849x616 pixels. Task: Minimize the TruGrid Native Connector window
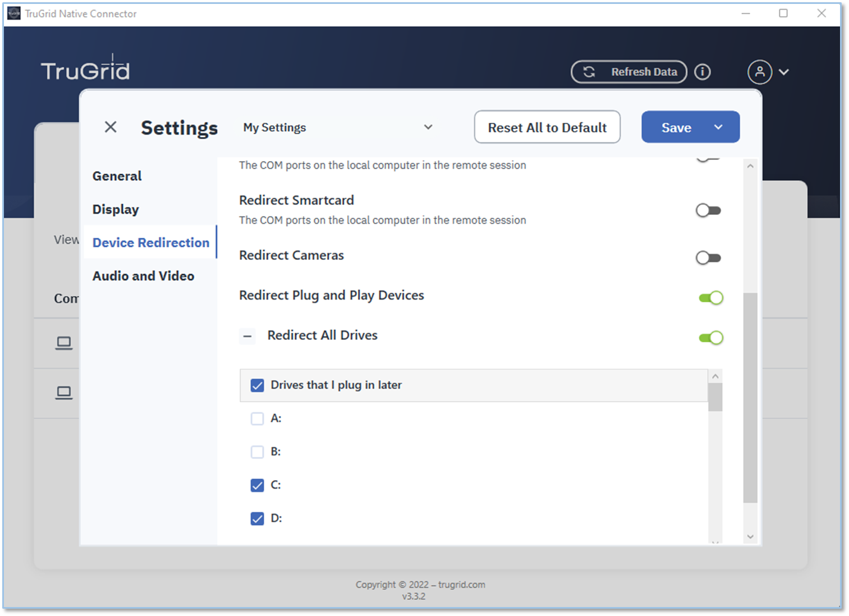[x=746, y=13]
